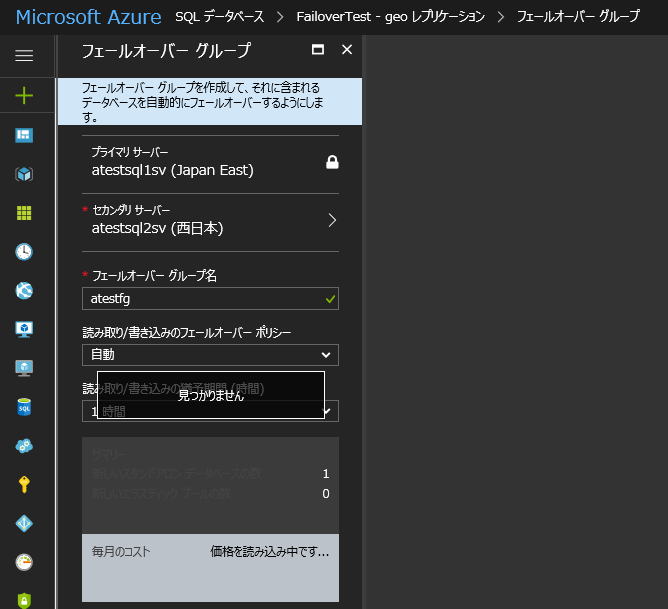Open the globe App Services icon
The image size is (668, 609).
(x=24, y=291)
